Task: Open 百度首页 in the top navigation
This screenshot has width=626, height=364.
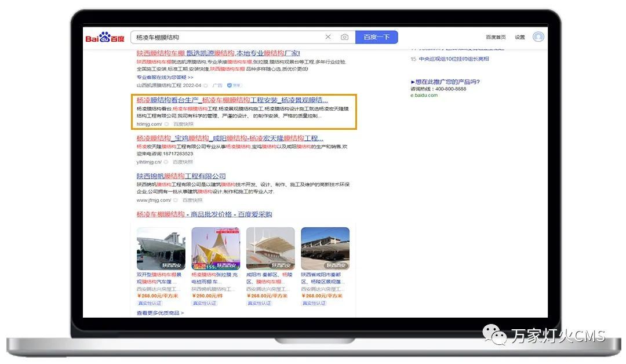Action: (497, 37)
